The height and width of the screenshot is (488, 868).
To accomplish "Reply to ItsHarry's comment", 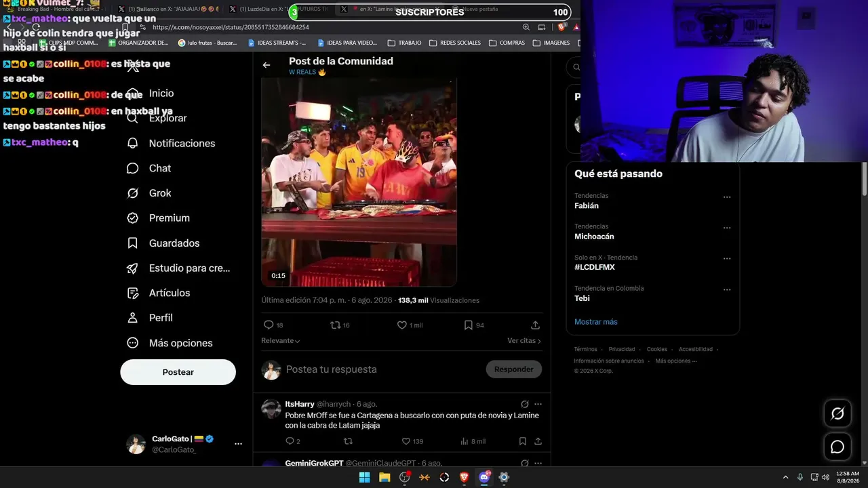I will click(292, 441).
